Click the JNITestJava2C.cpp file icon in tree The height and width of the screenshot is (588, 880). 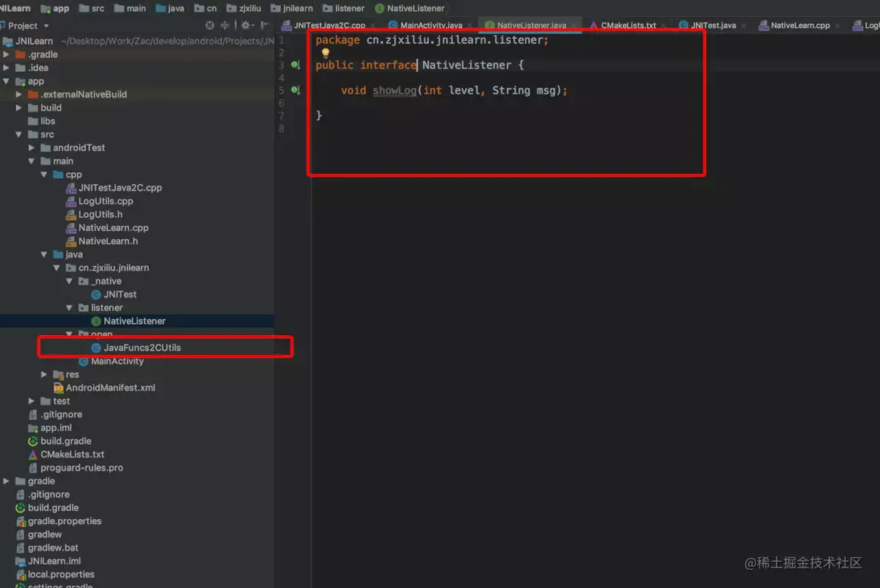click(71, 188)
